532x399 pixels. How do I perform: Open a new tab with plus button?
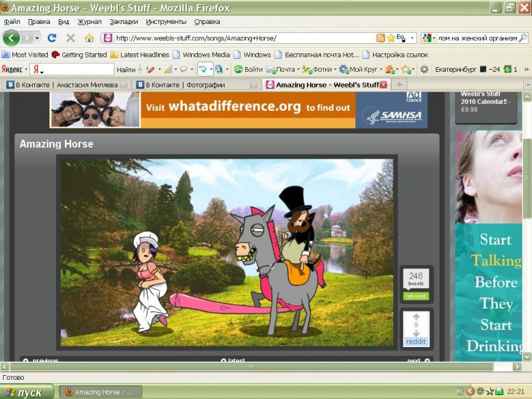pos(399,85)
